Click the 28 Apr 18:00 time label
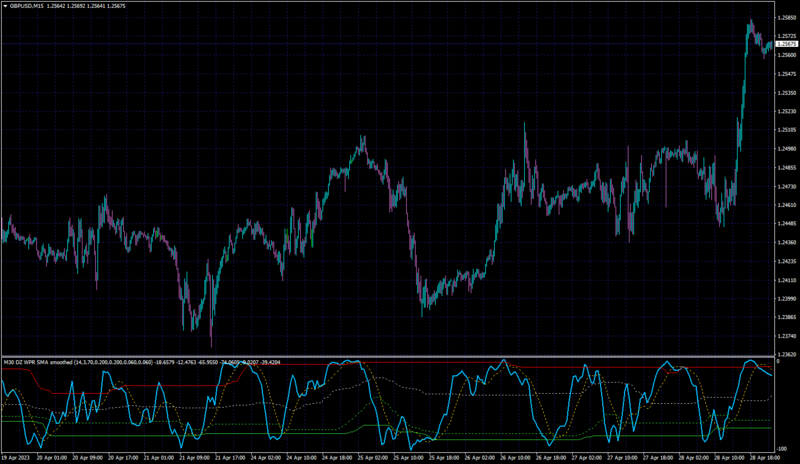This screenshot has height=464, width=800. point(766,458)
